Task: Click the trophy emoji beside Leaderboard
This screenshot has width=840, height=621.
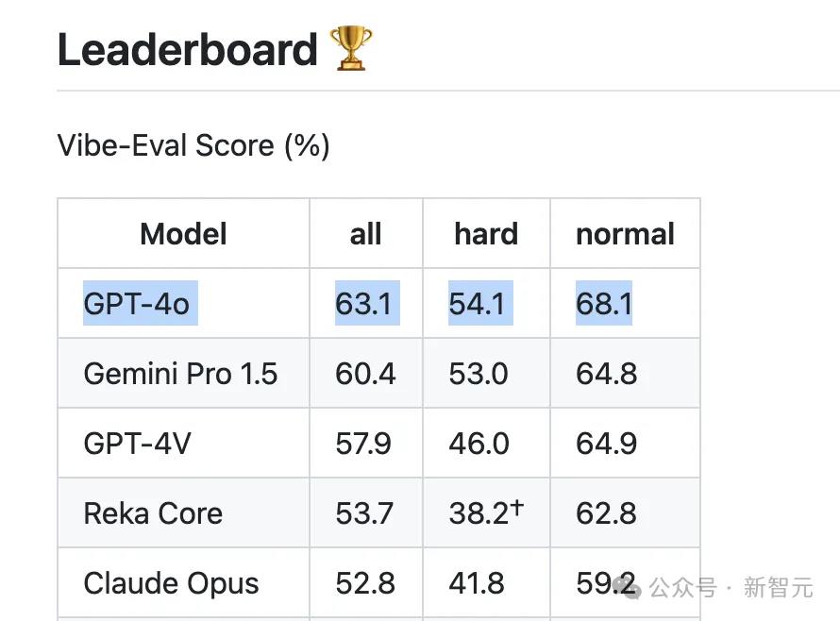Action: click(x=351, y=49)
